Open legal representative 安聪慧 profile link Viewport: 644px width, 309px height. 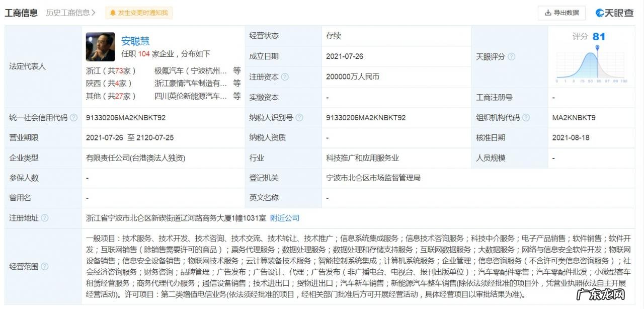click(135, 41)
